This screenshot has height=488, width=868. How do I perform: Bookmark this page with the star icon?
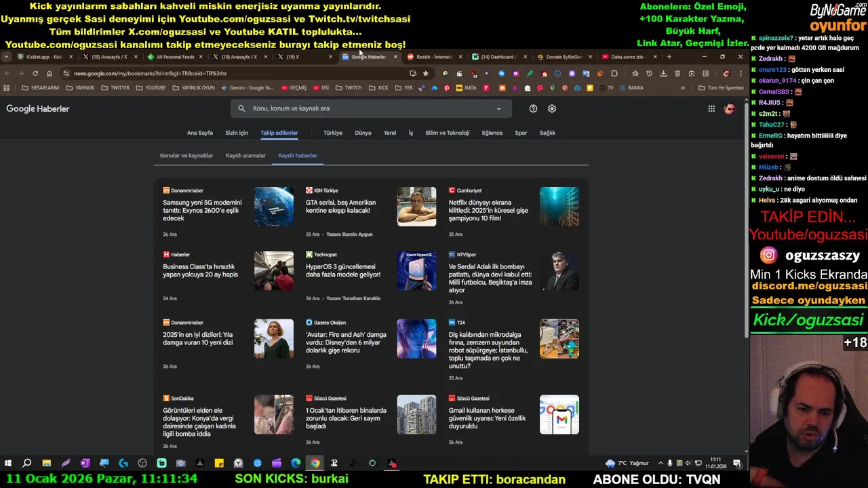(x=425, y=73)
